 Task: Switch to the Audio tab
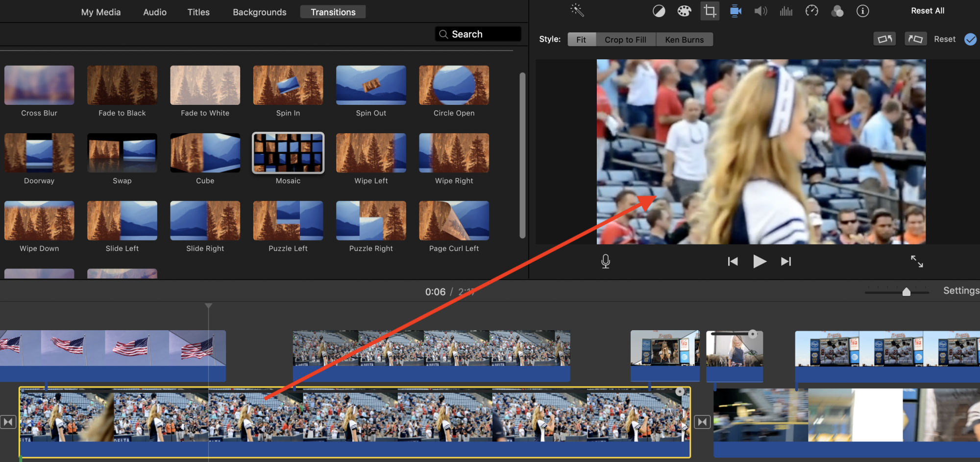(x=155, y=12)
